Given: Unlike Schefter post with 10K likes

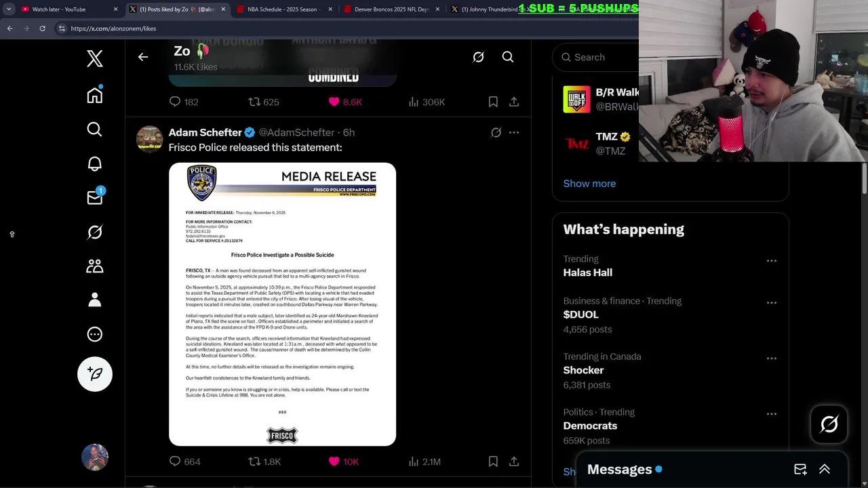Looking at the screenshot, I should [x=343, y=462].
